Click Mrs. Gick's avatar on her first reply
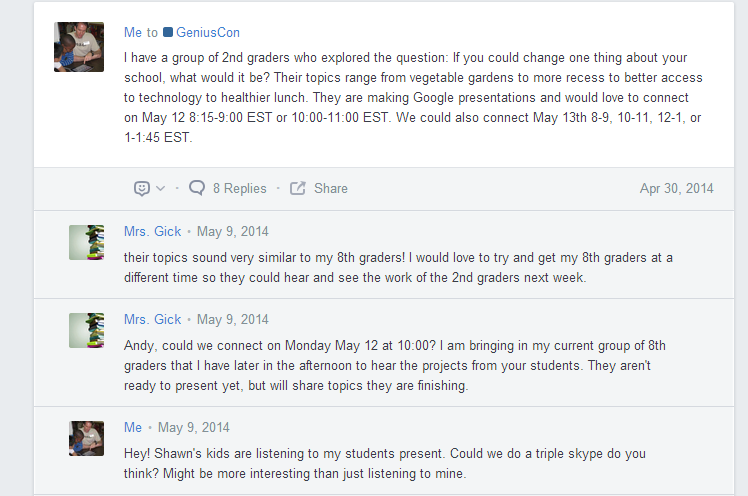 click(86, 242)
